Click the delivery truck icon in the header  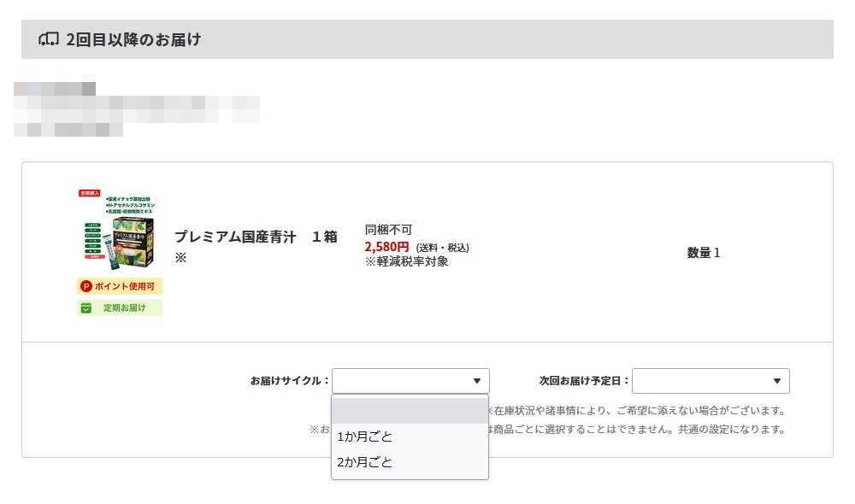[49, 39]
